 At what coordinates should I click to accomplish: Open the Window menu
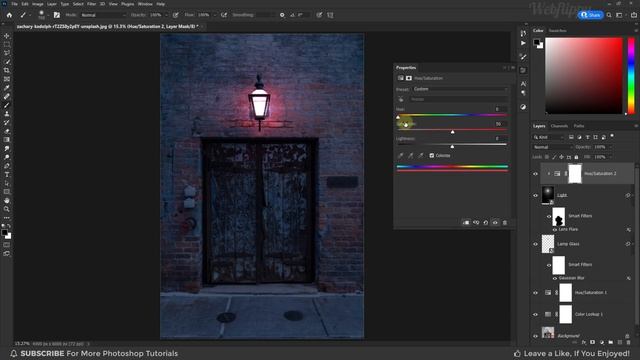coord(145,4)
